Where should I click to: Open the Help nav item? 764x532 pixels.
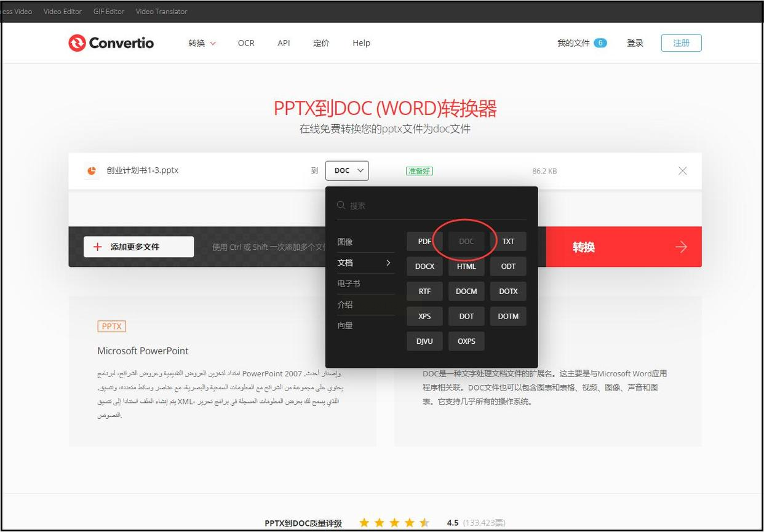click(x=361, y=43)
